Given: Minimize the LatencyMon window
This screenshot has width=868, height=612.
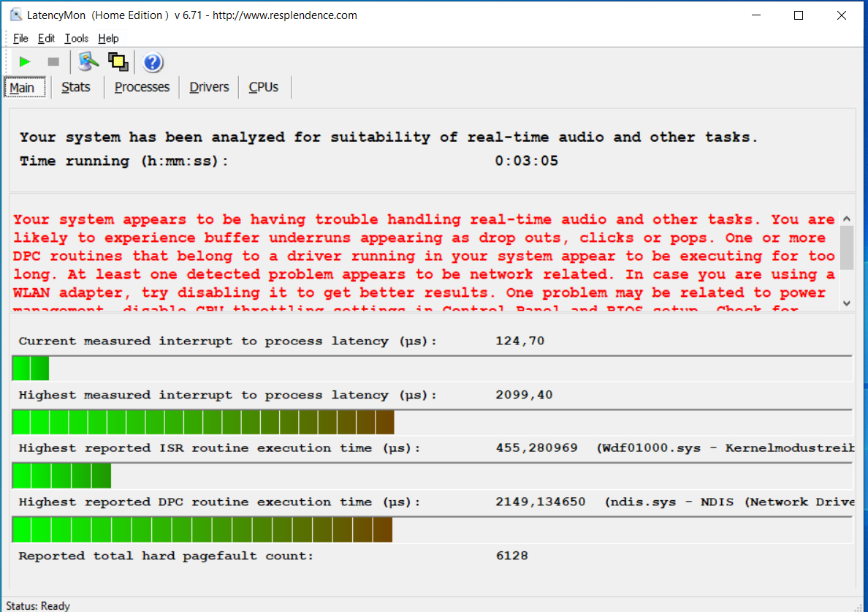Looking at the screenshot, I should [756, 15].
